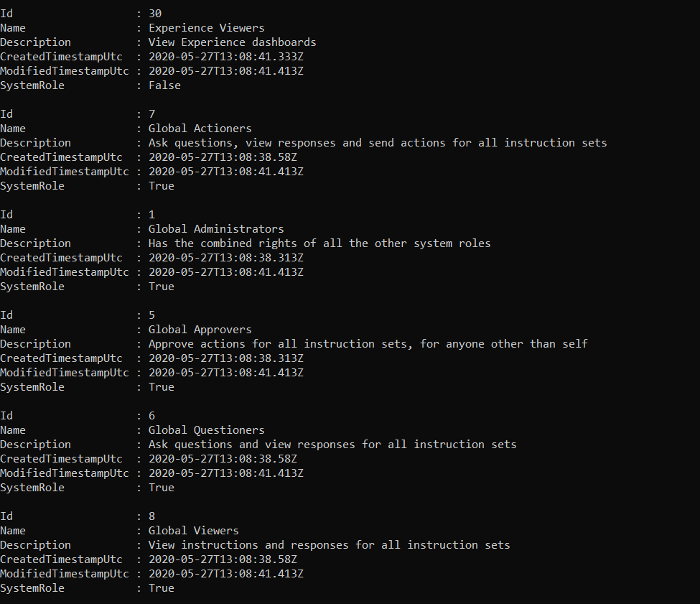The height and width of the screenshot is (604, 700).
Task: Click the created timestamp ending in 41.333Z
Action: [x=225, y=57]
